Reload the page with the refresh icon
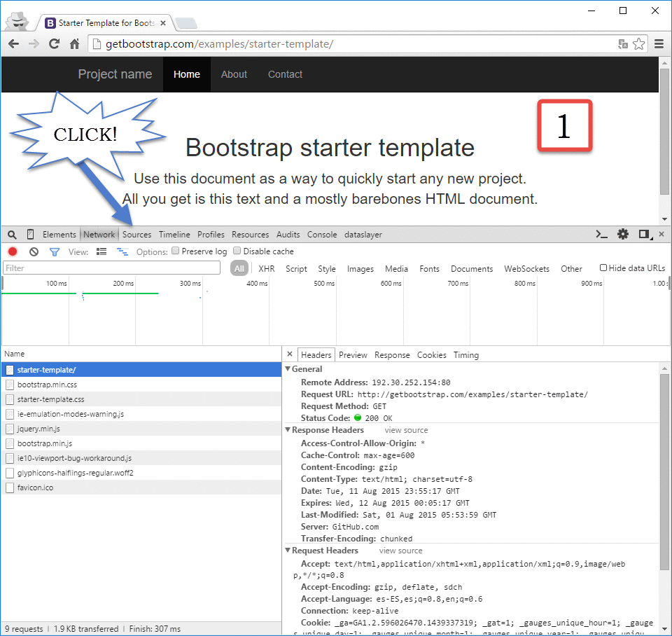The width and height of the screenshot is (672, 636). click(54, 43)
